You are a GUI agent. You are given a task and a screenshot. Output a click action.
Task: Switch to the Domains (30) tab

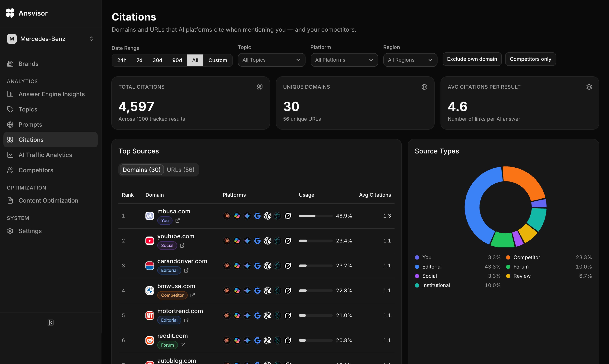pyautogui.click(x=142, y=170)
